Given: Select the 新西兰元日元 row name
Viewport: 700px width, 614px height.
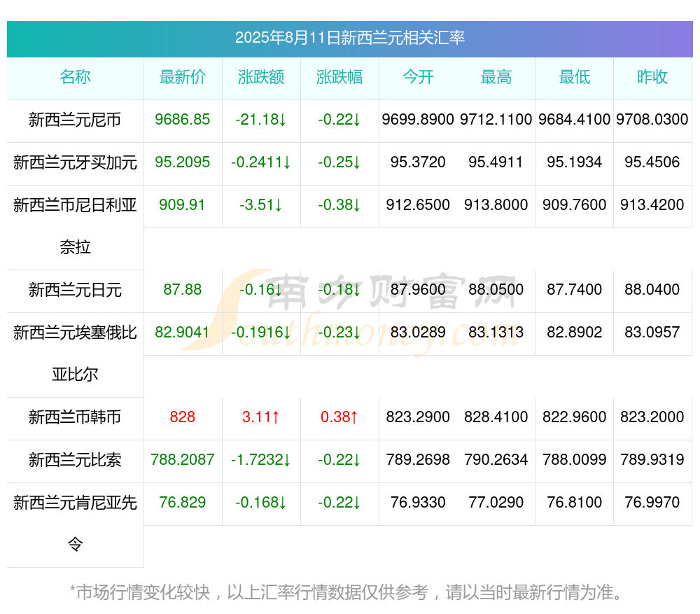Looking at the screenshot, I should pyautogui.click(x=75, y=291).
